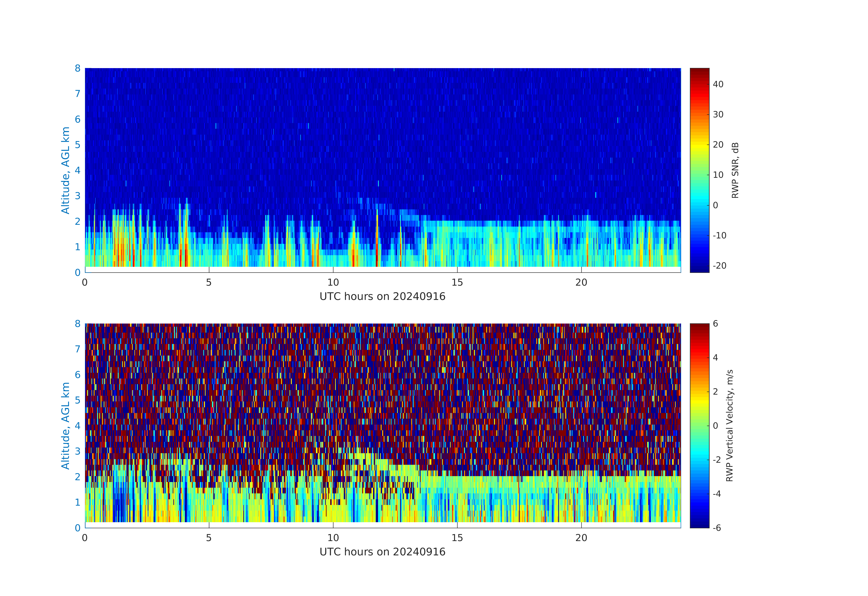
Task: Click tick label 10 on SNR colorbar
Action: (x=718, y=175)
